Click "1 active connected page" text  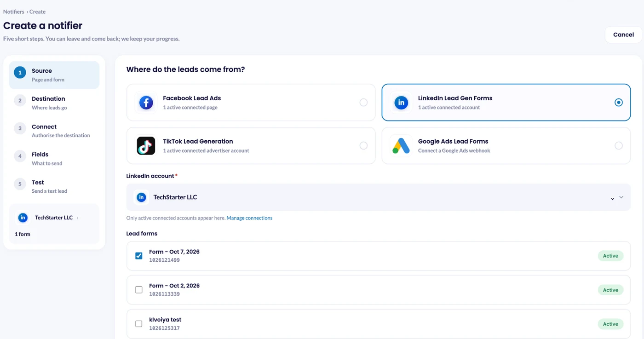point(190,108)
